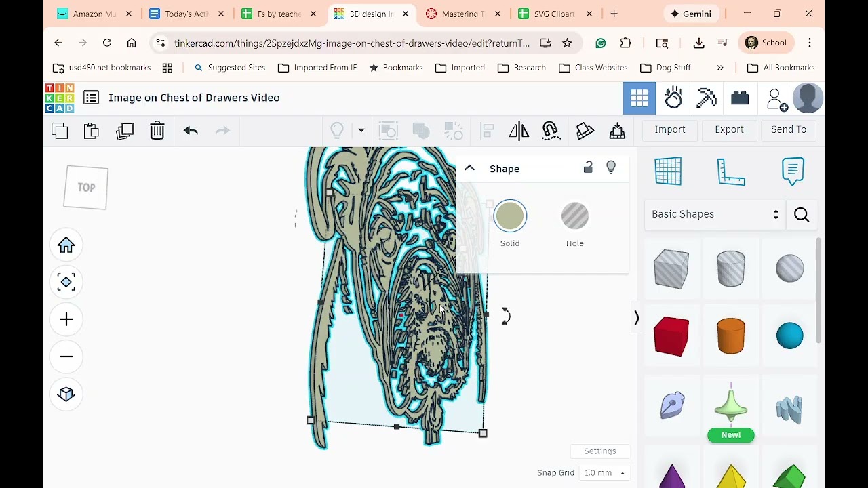Open the Send To menu
868x488 pixels.
789,129
